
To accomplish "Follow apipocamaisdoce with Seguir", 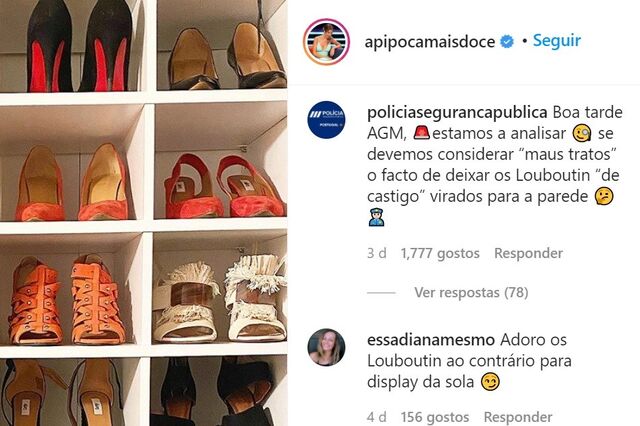I will point(557,41).
